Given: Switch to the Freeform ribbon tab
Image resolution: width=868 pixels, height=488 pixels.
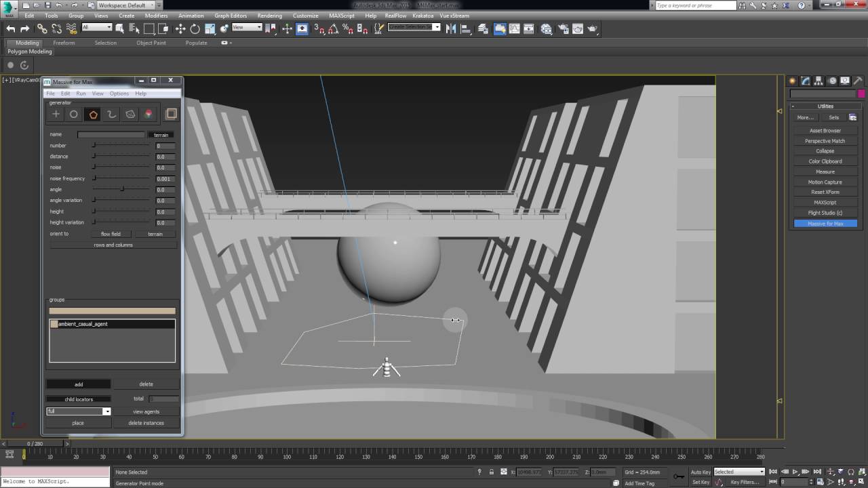Looking at the screenshot, I should point(64,43).
